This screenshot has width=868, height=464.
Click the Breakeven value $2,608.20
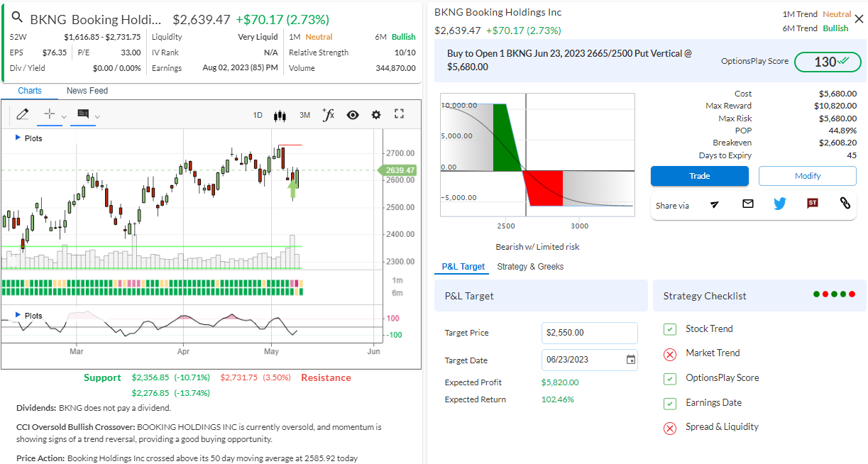pos(837,143)
